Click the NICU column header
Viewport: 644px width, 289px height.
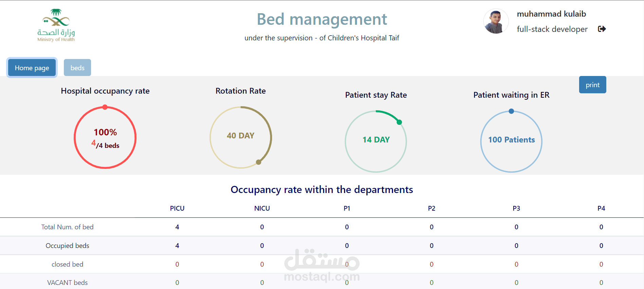click(262, 208)
